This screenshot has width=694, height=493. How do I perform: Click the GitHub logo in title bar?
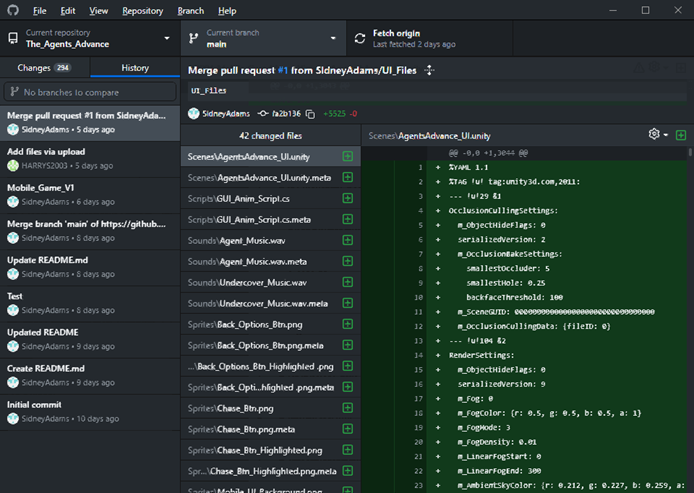click(x=12, y=11)
